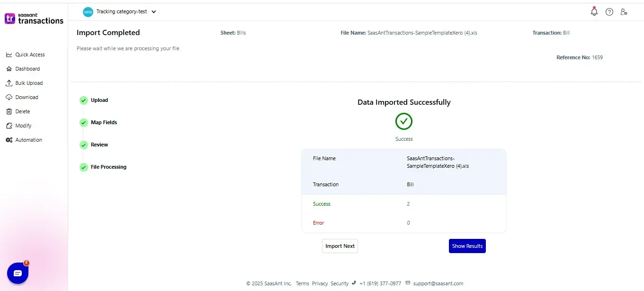Click the Bill value in results table
The width and height of the screenshot is (644, 291).
coord(410,184)
